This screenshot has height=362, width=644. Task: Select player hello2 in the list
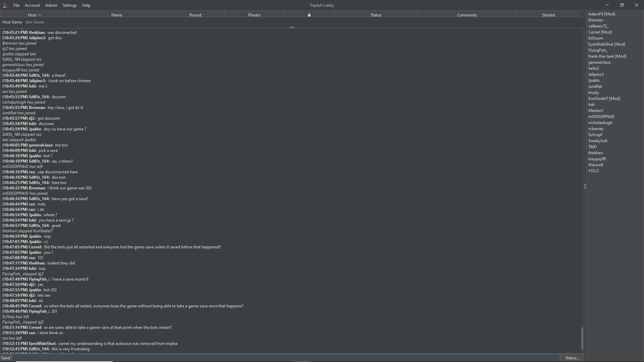(x=593, y=68)
